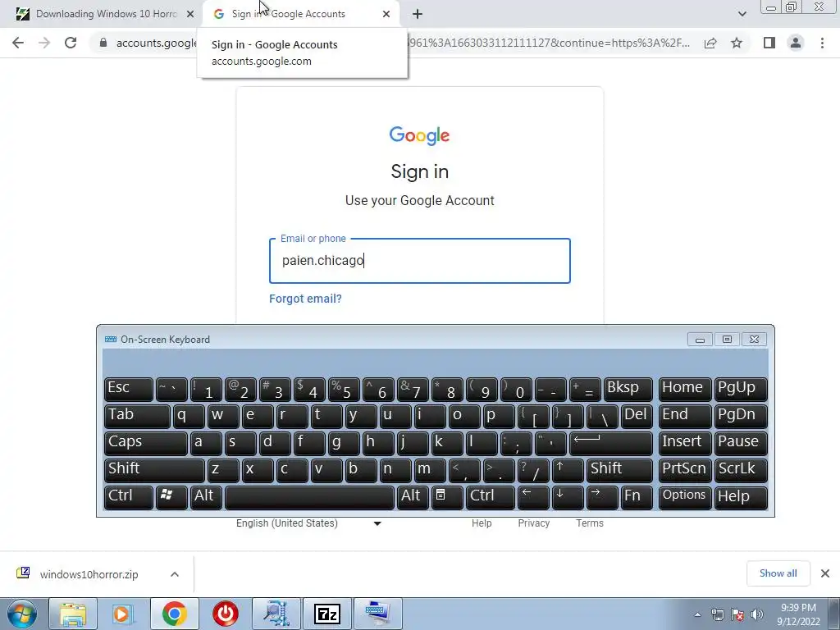Click the Chrome icon in taskbar
Screen dimensions: 840x630
pyautogui.click(x=174, y=614)
